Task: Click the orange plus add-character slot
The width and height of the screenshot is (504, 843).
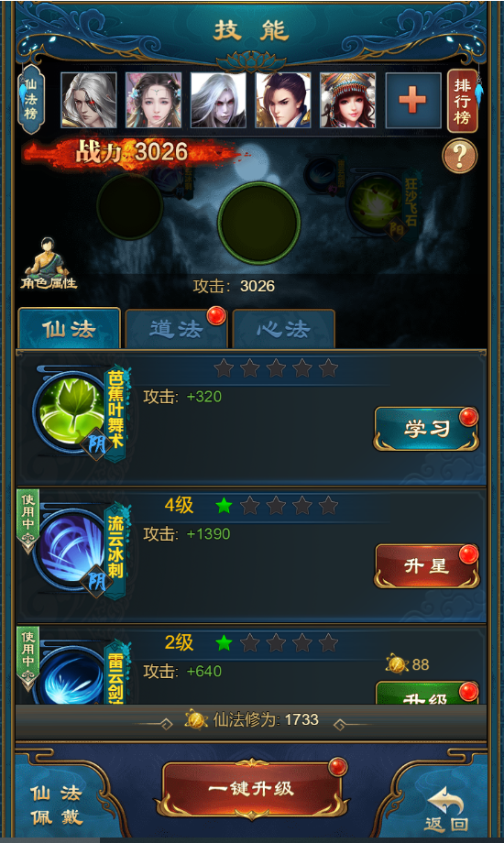Action: click(x=412, y=101)
